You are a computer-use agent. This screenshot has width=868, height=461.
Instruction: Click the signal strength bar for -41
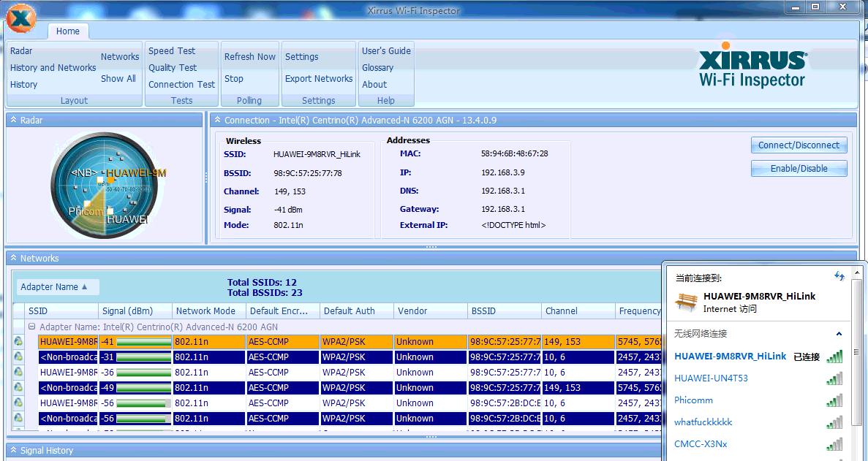144,342
